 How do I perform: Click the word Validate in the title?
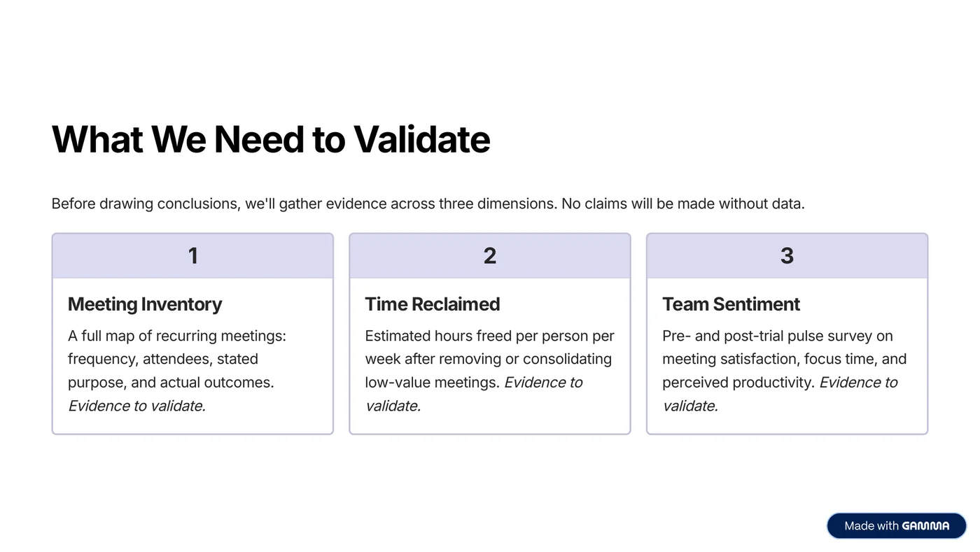[x=421, y=139]
